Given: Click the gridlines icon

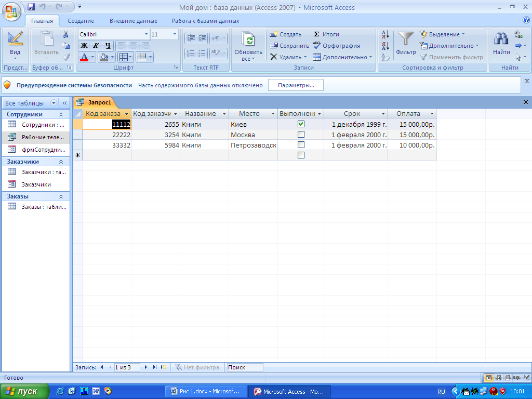Looking at the screenshot, I should click(x=124, y=57).
